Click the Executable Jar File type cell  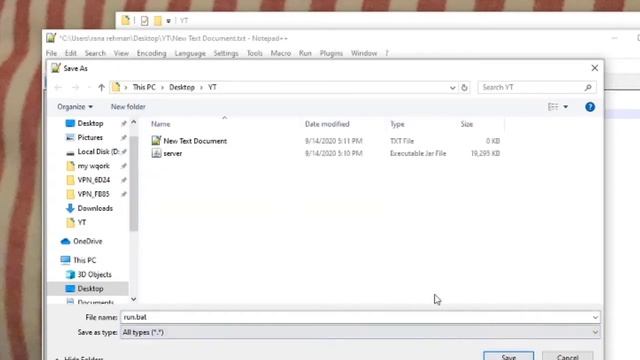(418, 153)
